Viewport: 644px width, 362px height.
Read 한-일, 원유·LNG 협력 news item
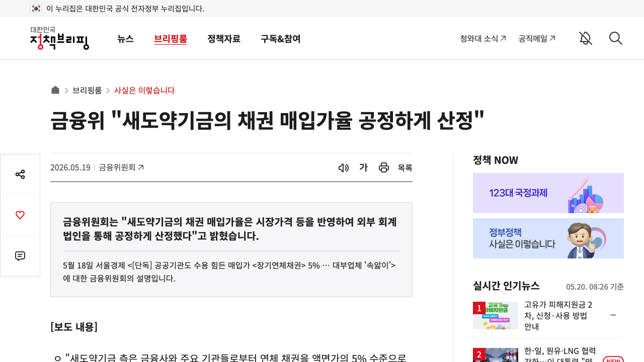(x=559, y=355)
